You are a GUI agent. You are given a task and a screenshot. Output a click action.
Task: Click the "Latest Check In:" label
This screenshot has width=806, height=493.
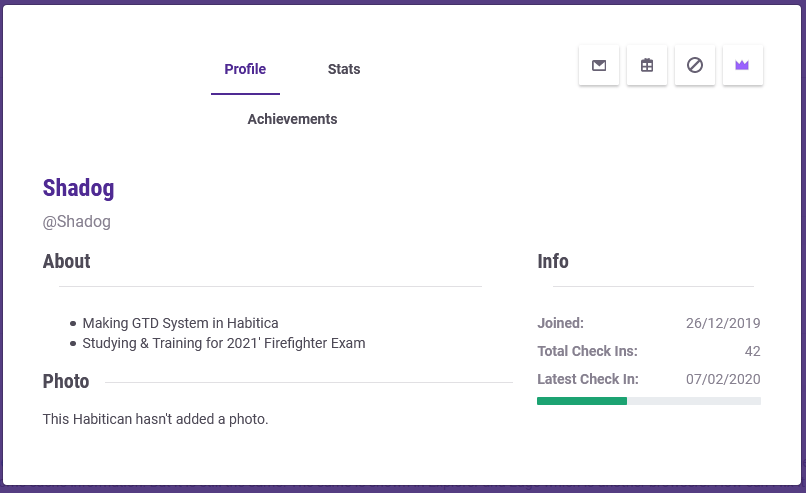(588, 379)
